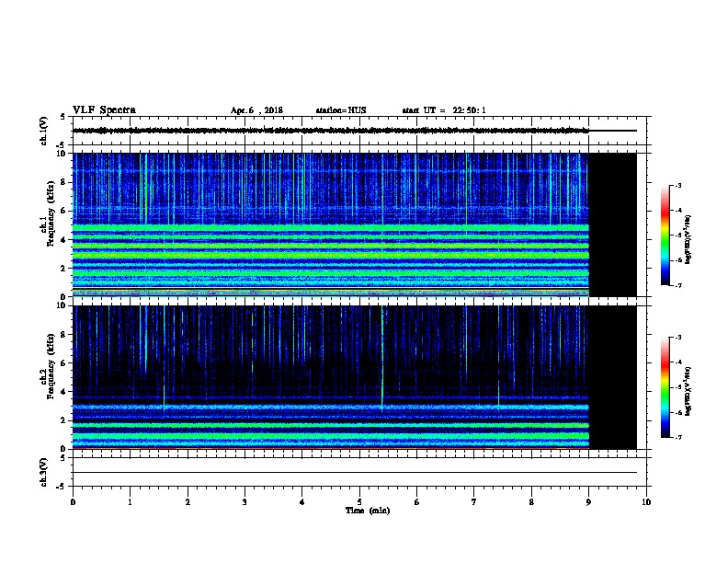This screenshot has height=563, width=728.
Task: Click the "-4" tick on ch.2 color bar
Action: [678, 362]
